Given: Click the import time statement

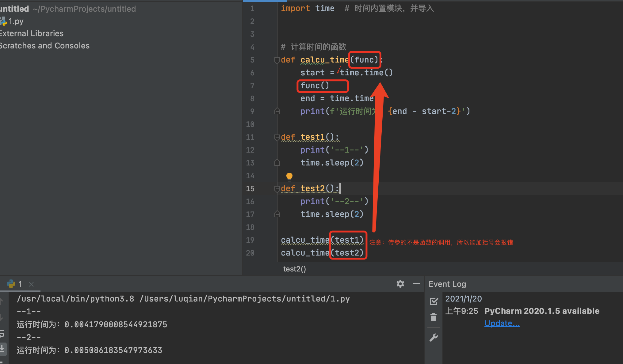Looking at the screenshot, I should pos(308,8).
